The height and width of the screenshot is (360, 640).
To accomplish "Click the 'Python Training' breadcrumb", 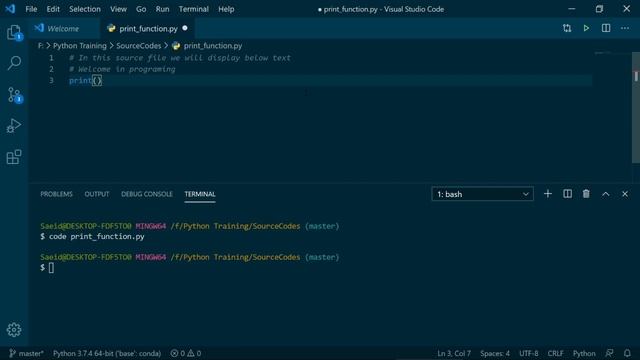I will point(80,46).
